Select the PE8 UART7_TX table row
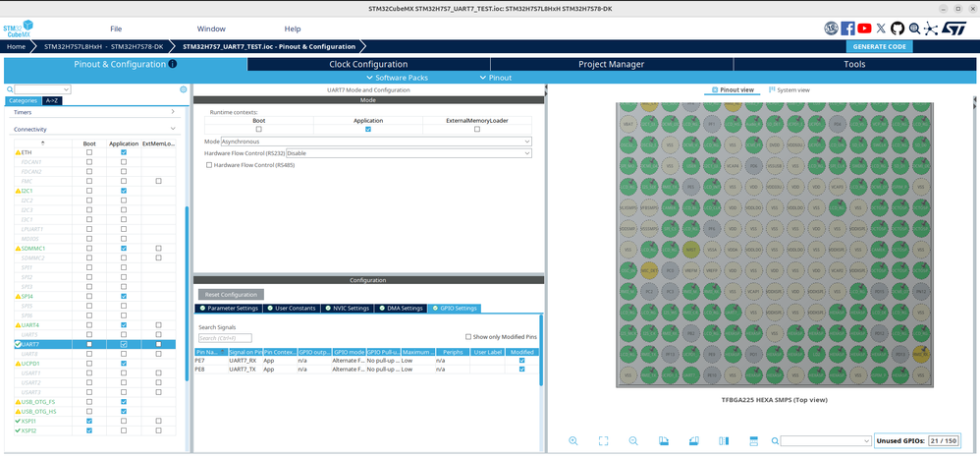This screenshot has height=458, width=980. coord(366,370)
